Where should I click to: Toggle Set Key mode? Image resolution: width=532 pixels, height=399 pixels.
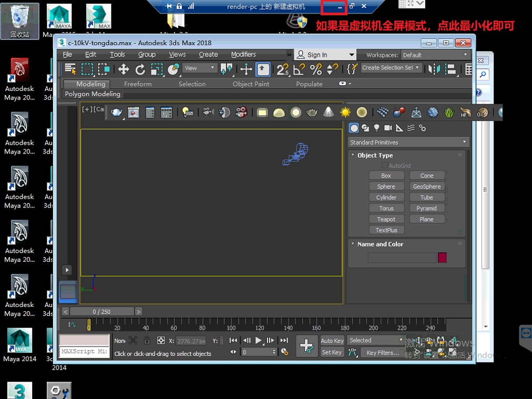pyautogui.click(x=332, y=352)
